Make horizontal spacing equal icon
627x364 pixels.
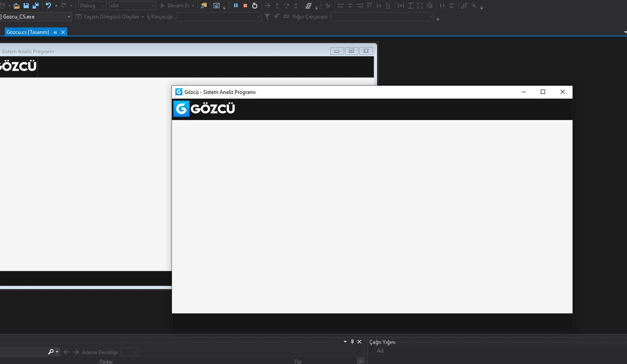point(442,6)
